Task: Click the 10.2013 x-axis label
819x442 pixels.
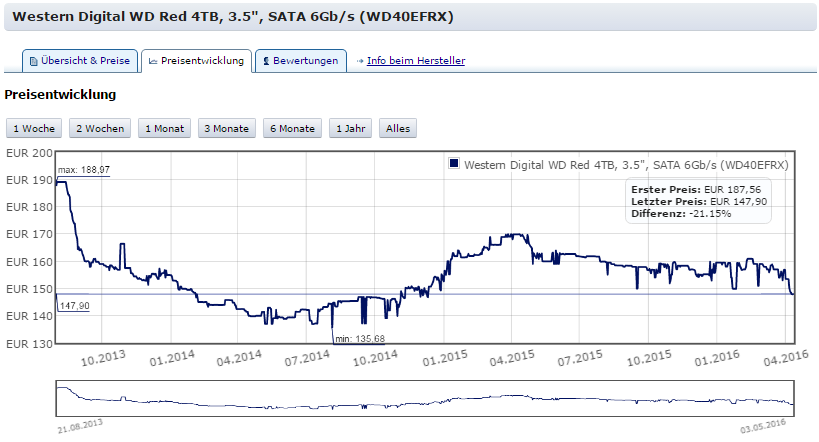Action: click(x=103, y=359)
